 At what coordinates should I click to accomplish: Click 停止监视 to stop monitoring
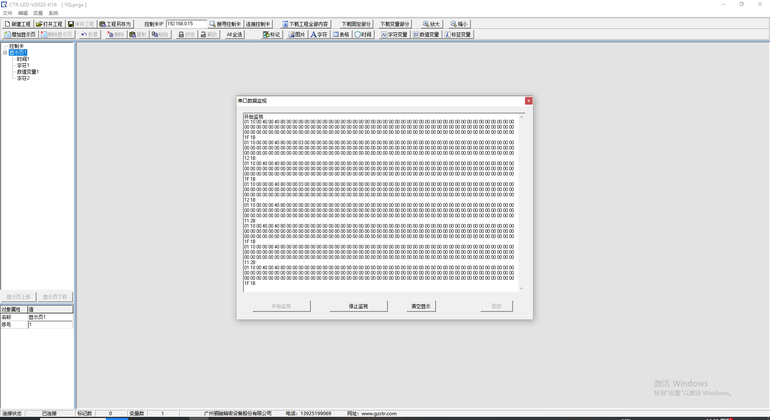point(358,306)
